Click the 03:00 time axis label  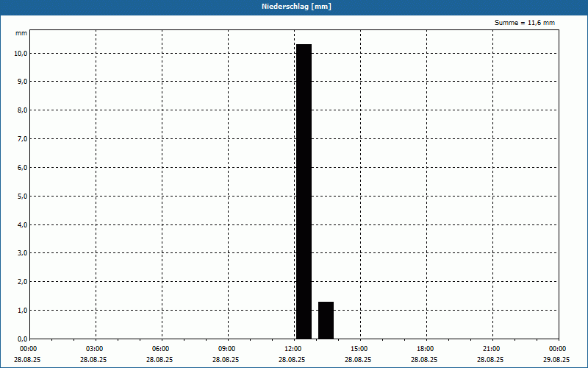coord(95,349)
